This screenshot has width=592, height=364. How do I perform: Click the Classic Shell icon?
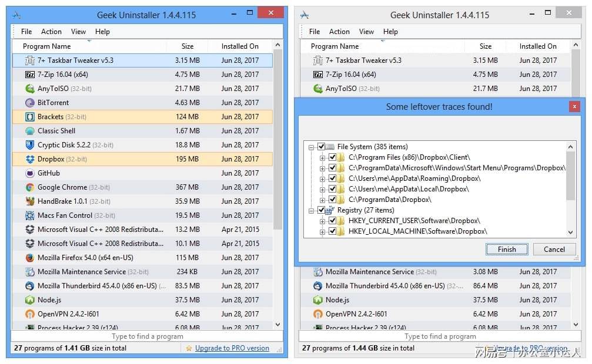tap(30, 131)
